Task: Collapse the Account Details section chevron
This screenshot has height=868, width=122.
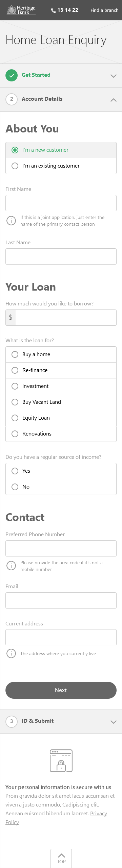Action: point(114,100)
